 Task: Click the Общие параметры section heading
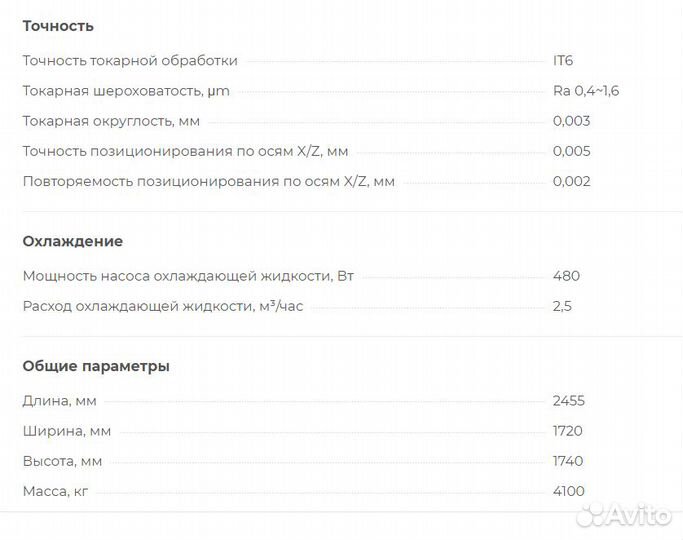coord(96,366)
